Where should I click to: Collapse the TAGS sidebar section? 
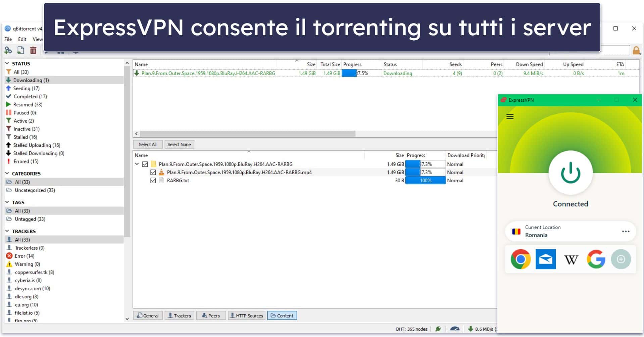(7, 202)
